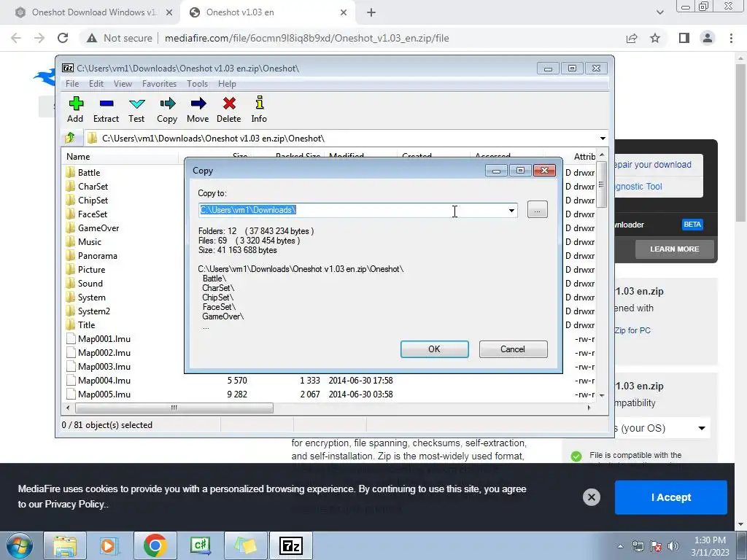Open 7-Zip from the taskbar
747x560 pixels.
pos(291,545)
